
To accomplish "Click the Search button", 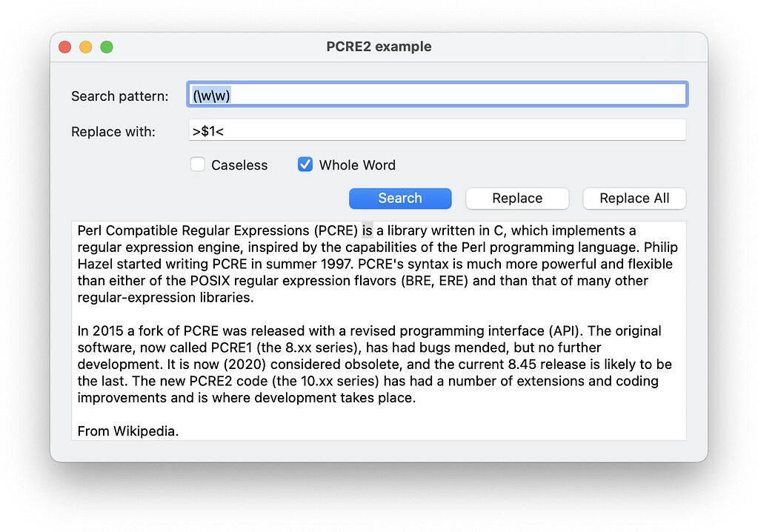I will pyautogui.click(x=399, y=198).
